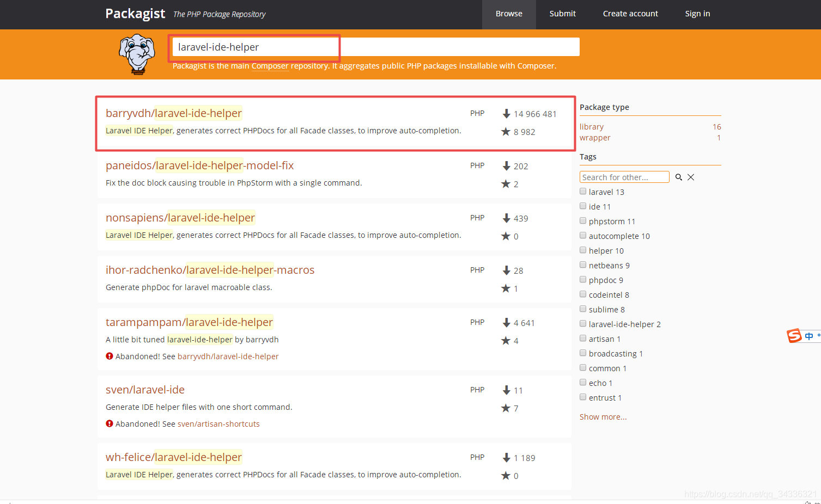Check the phpstorm tag filter
Screen dimensions: 821x504
(x=583, y=220)
